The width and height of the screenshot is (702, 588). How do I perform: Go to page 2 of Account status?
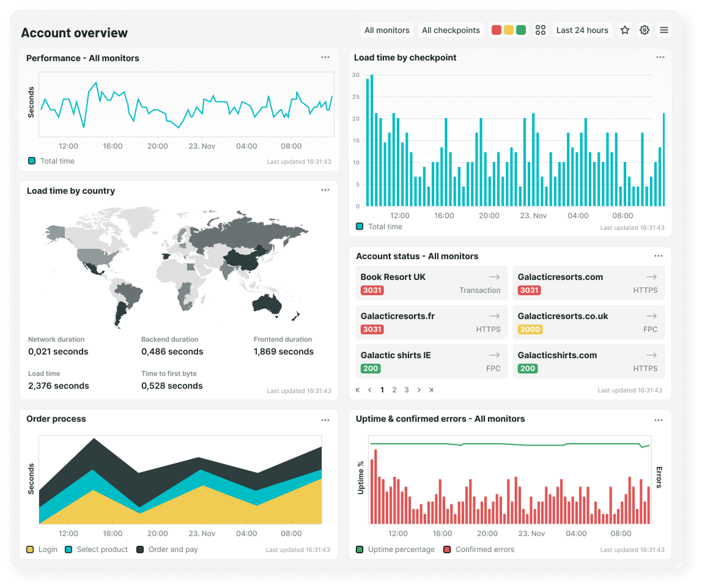(x=394, y=389)
